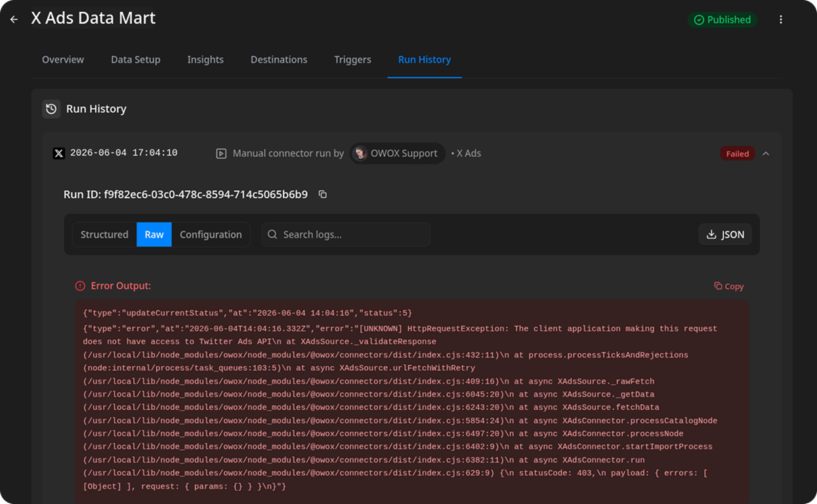This screenshot has width=817, height=504.
Task: Copy the Run ID with the copy icon
Action: coord(322,194)
